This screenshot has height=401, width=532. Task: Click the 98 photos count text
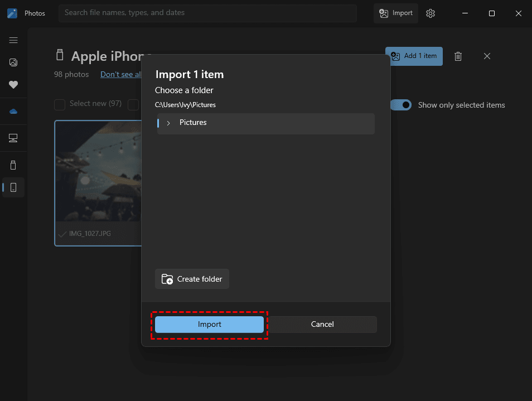[x=71, y=74]
